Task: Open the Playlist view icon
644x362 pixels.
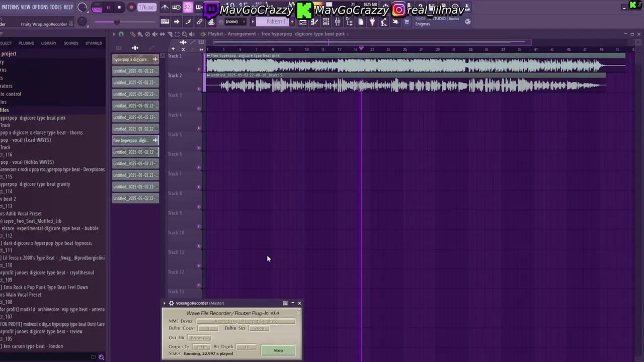Action: tap(302, 22)
